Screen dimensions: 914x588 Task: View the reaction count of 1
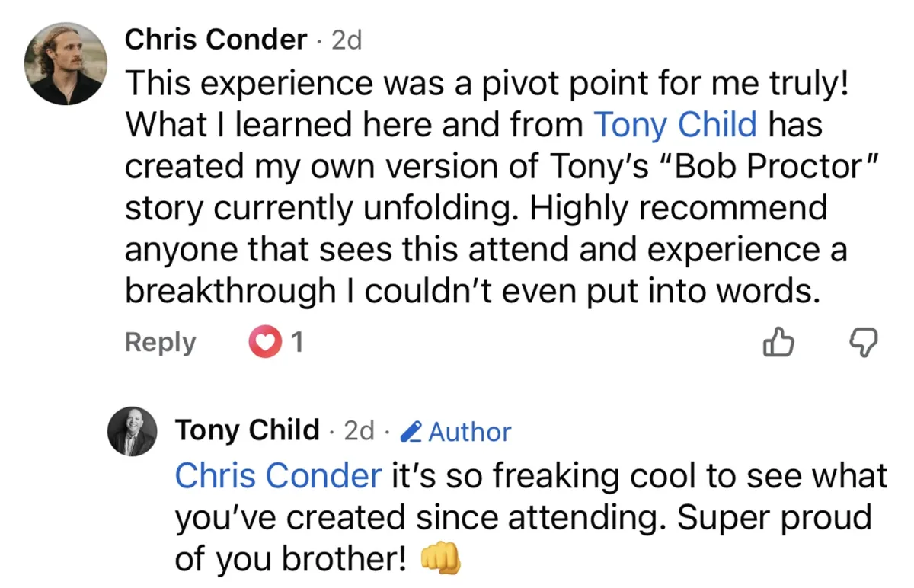[x=297, y=343]
